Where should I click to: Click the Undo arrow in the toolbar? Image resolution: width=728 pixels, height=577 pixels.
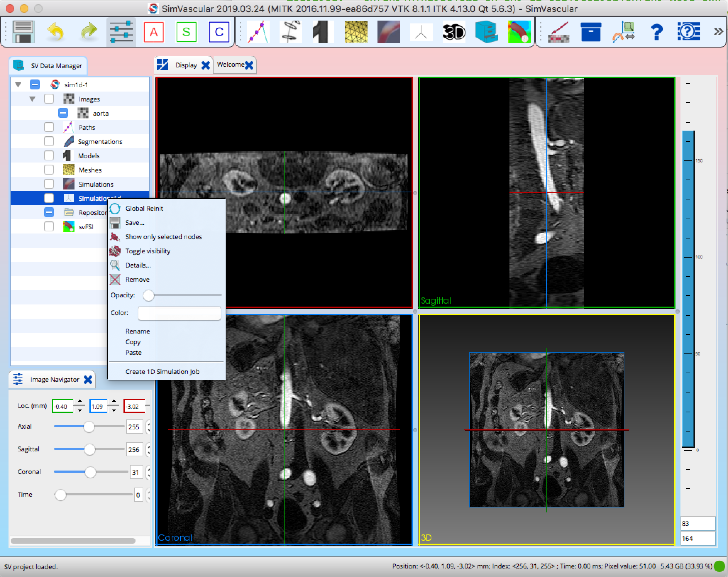55,32
